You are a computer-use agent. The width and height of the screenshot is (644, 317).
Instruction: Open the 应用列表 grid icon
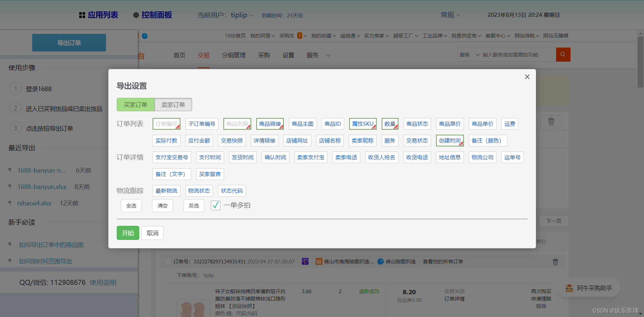[x=82, y=15]
